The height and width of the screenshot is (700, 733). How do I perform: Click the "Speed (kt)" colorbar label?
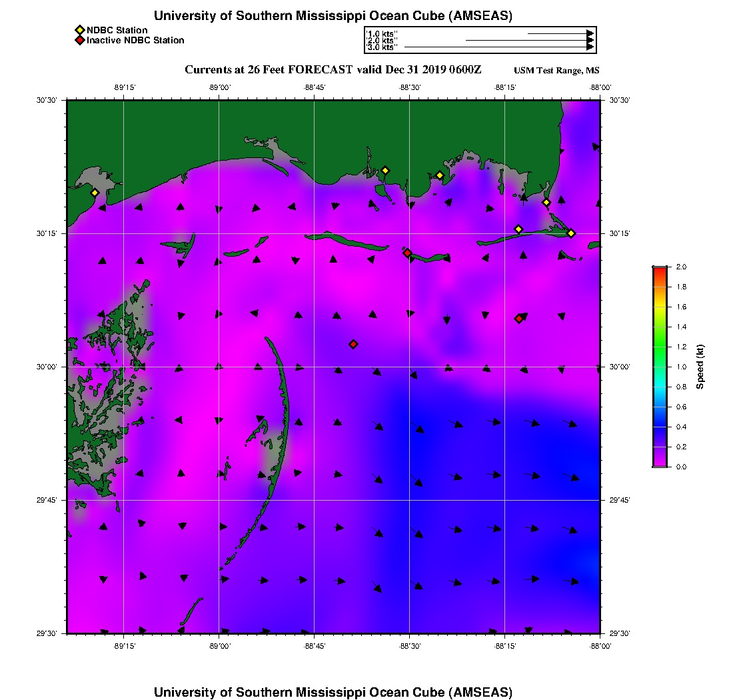point(699,367)
